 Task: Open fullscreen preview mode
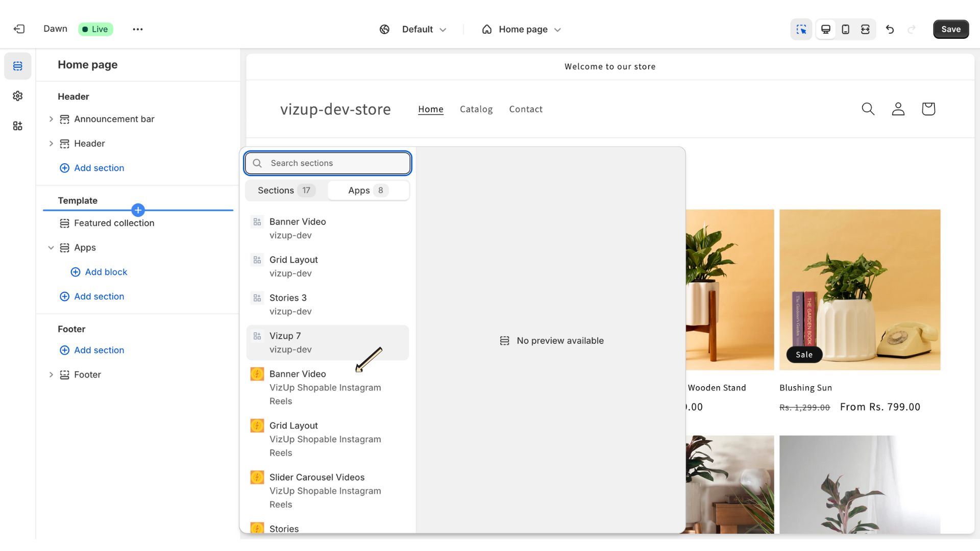[865, 29]
